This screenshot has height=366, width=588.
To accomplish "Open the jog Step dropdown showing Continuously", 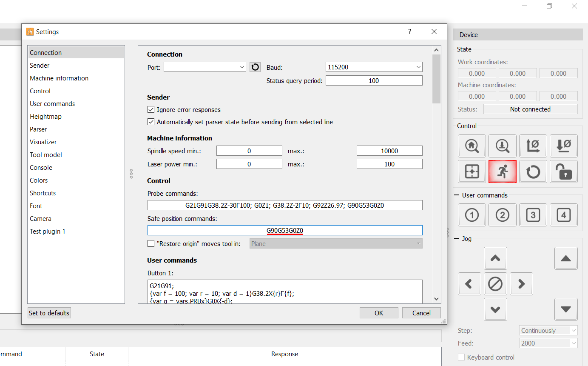I will (x=548, y=331).
